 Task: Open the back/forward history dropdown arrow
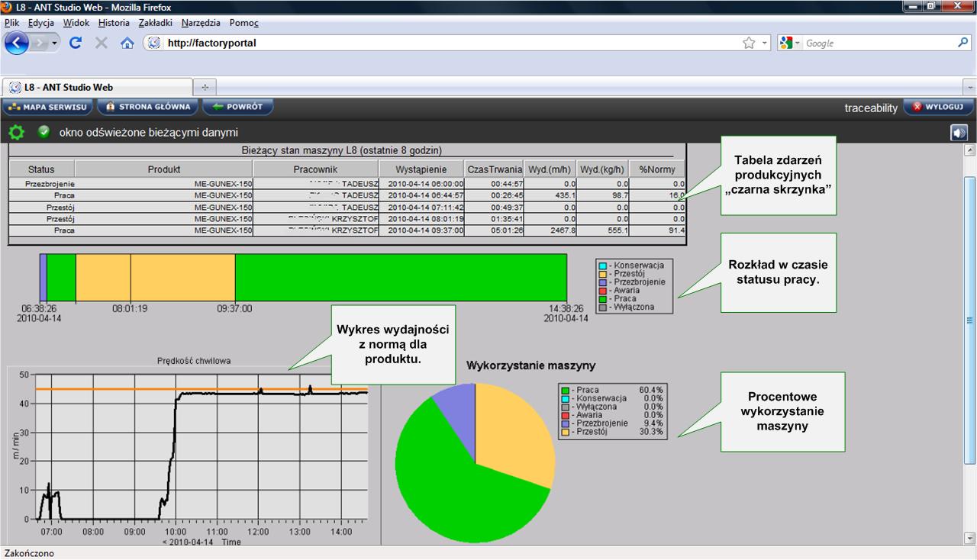pos(54,43)
